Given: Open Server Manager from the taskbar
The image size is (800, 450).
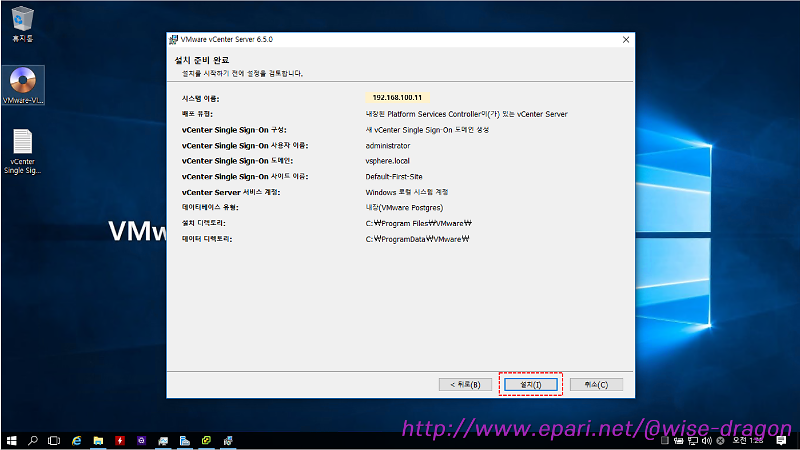Looking at the screenshot, I should (185, 441).
